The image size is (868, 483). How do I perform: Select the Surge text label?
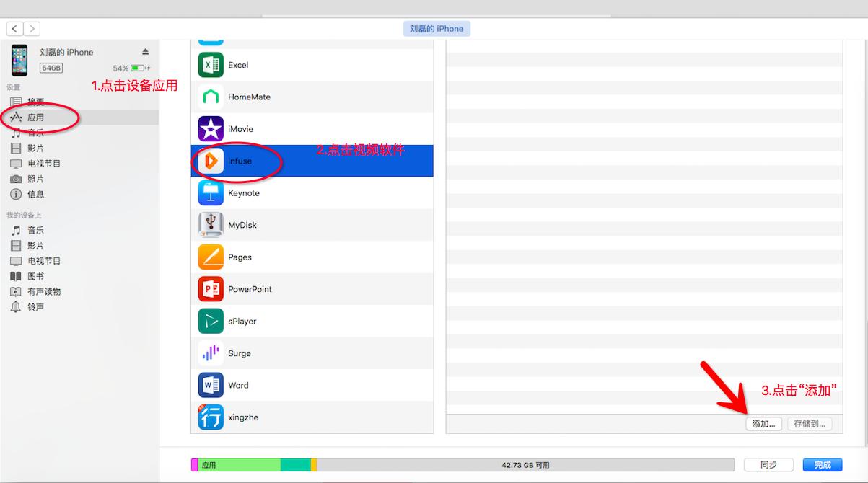click(240, 353)
